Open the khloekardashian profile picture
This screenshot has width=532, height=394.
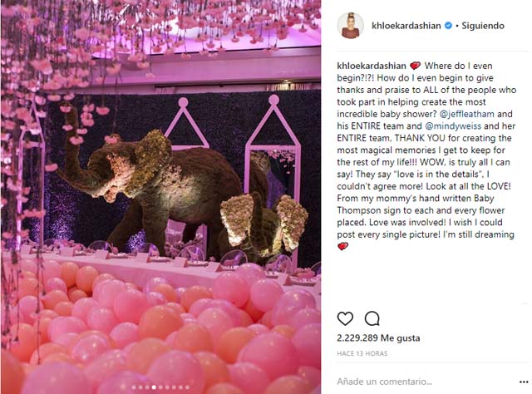point(350,26)
